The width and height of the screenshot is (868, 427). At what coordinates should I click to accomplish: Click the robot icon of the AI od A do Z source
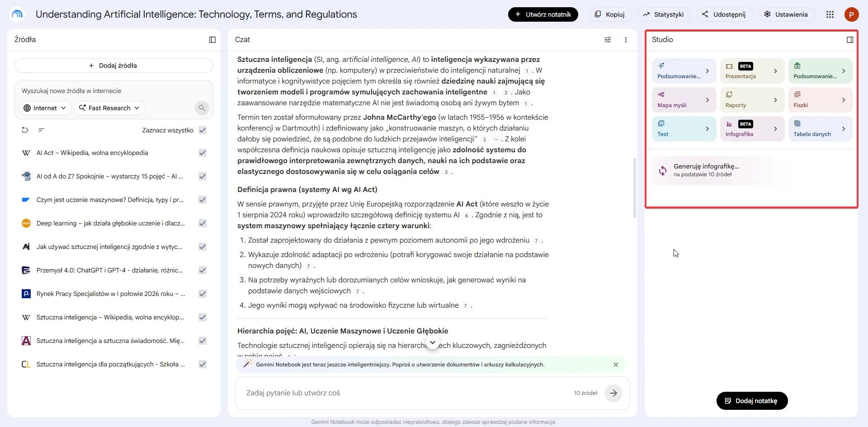click(26, 176)
